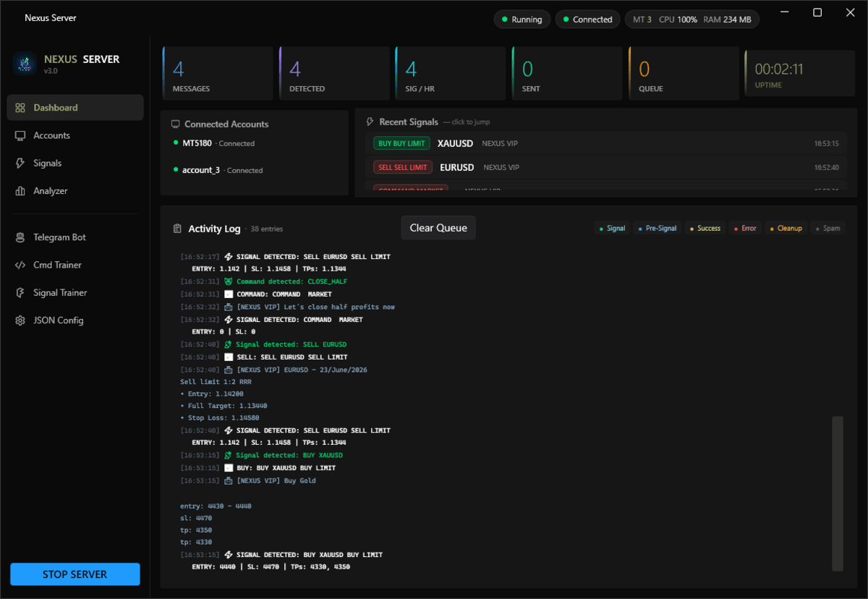Toggle the Pre-Signal log filter
This screenshot has height=599, width=868.
pos(658,228)
